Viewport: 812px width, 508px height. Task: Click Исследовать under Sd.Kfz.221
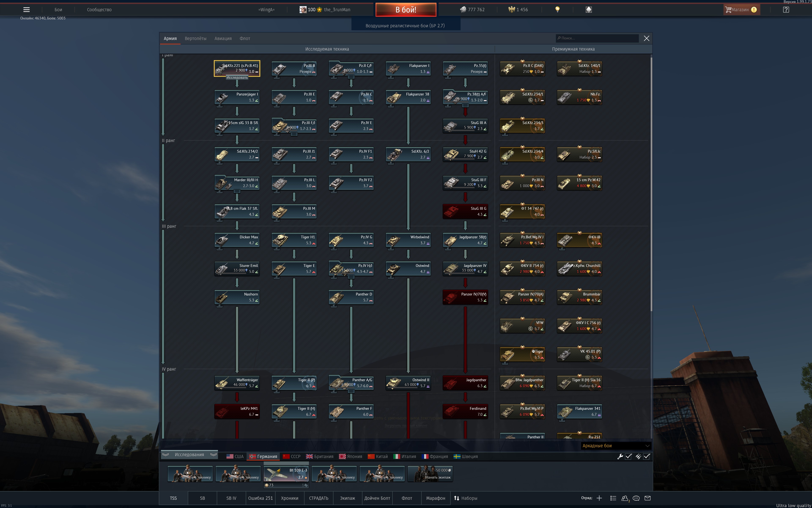click(x=237, y=78)
